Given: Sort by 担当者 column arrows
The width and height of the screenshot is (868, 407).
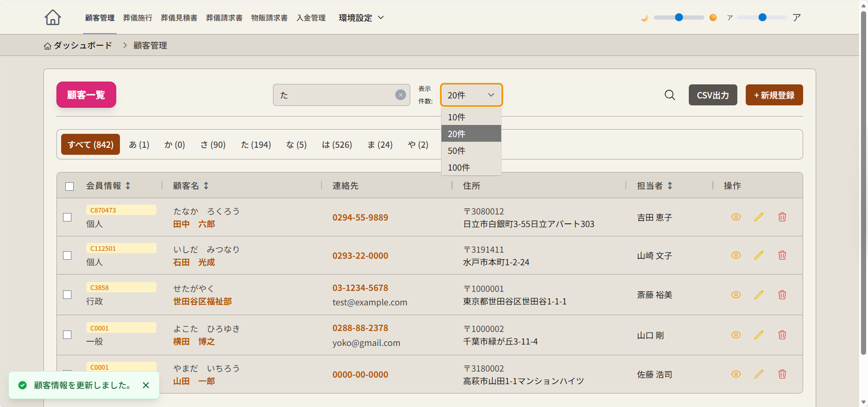Looking at the screenshot, I should pos(670,186).
